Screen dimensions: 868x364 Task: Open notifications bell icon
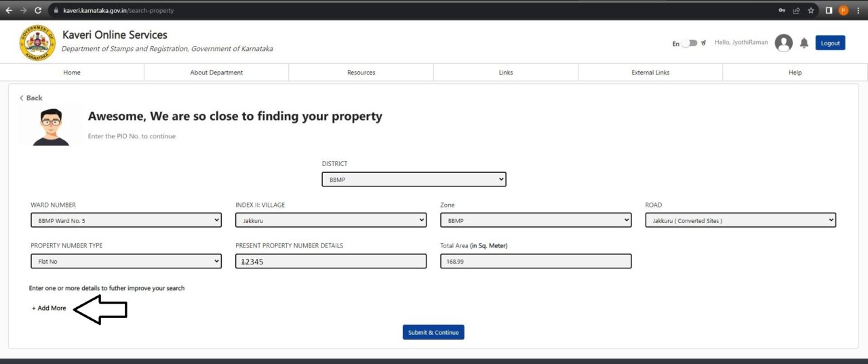click(x=804, y=43)
